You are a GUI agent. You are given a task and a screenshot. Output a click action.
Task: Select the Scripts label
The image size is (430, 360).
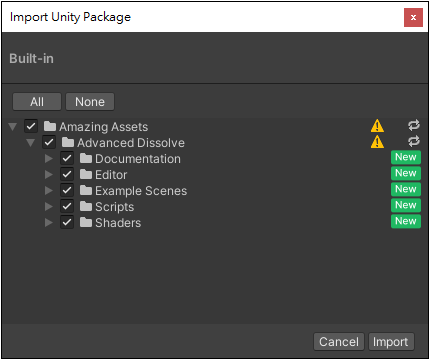(x=115, y=207)
